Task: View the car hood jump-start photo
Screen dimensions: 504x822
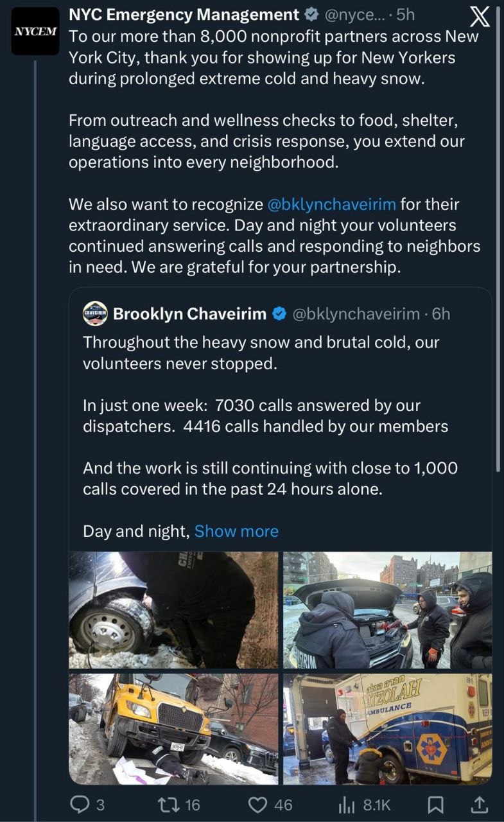Action: pos(388,610)
